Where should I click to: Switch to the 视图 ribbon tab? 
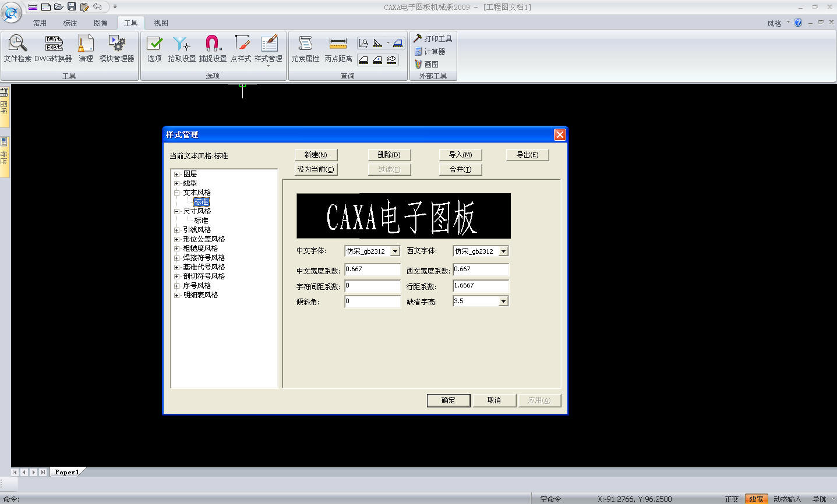pos(161,23)
